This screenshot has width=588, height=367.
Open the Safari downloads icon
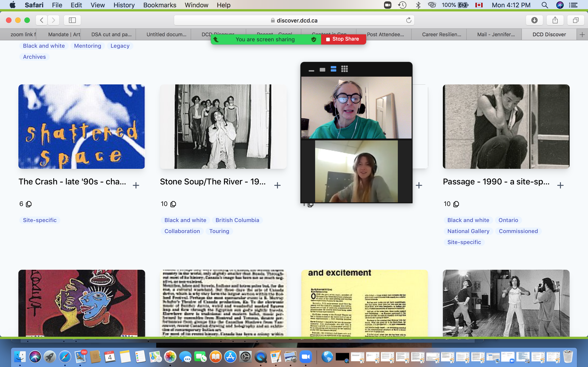click(x=534, y=20)
